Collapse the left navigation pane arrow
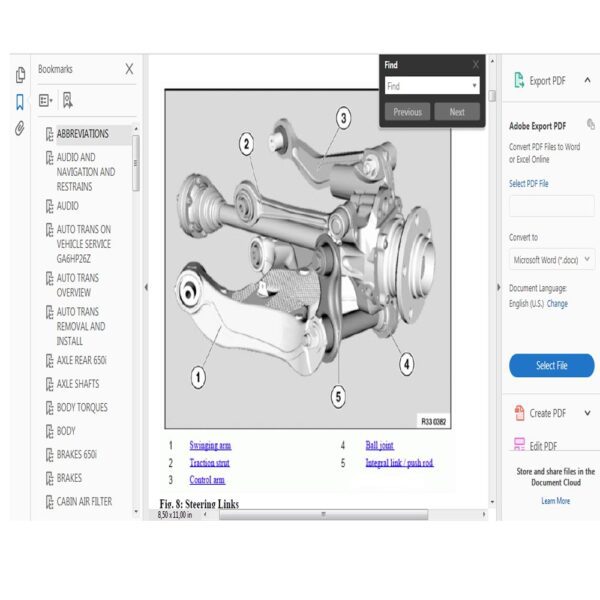600x600 pixels. [146, 287]
